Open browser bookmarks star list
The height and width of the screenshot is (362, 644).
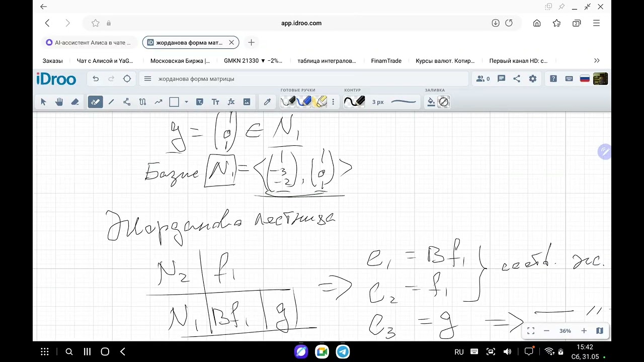[x=556, y=23]
